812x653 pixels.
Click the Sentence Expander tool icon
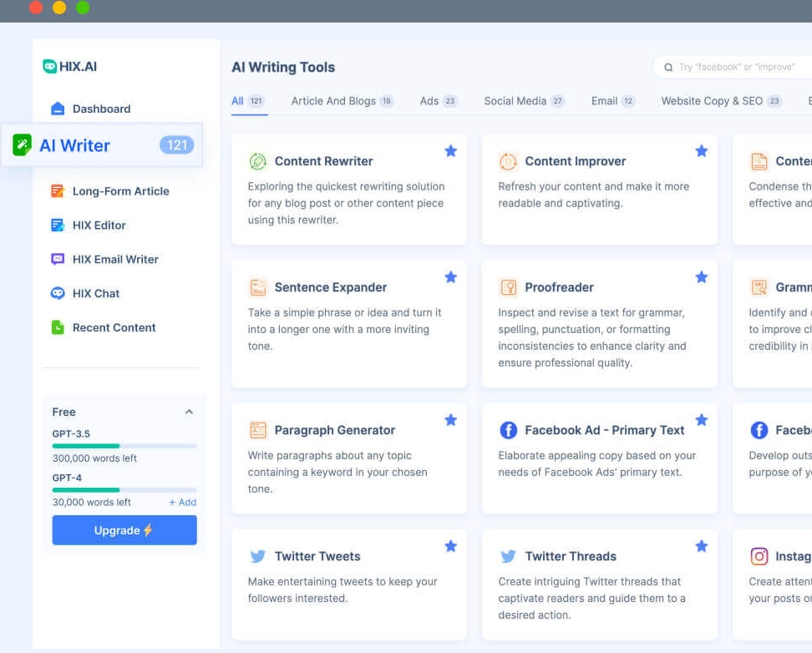coord(258,287)
